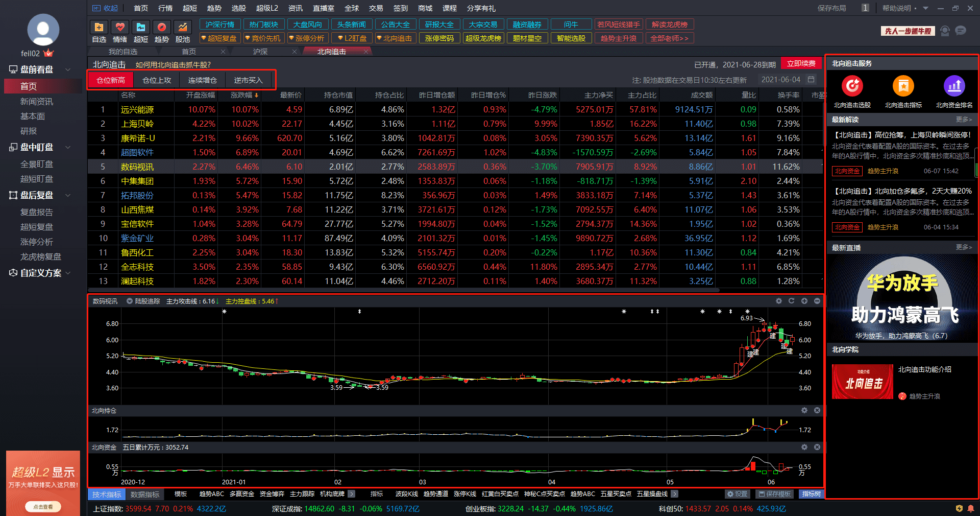Sort table by 涨跌幅 column header

click(x=244, y=95)
